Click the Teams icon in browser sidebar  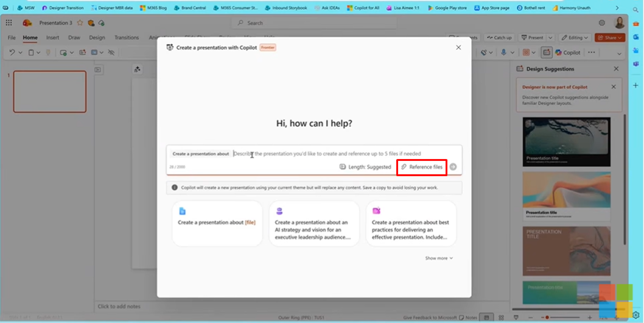(636, 63)
